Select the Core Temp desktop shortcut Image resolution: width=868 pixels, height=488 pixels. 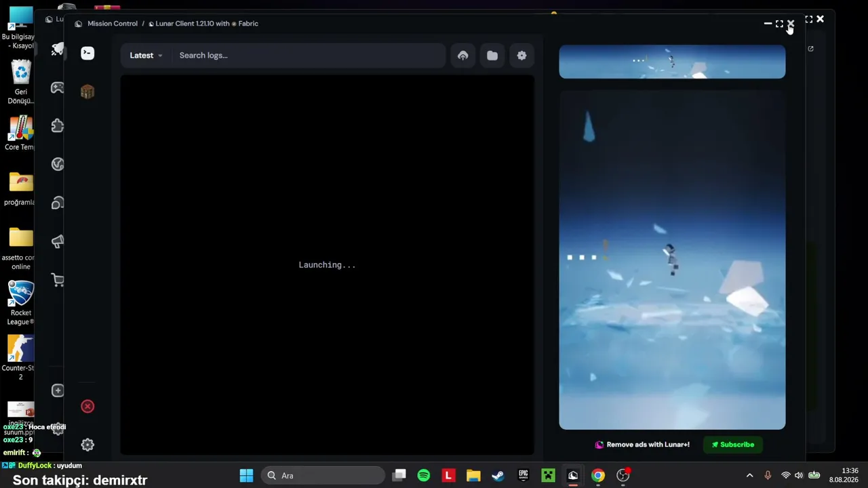coord(21,134)
